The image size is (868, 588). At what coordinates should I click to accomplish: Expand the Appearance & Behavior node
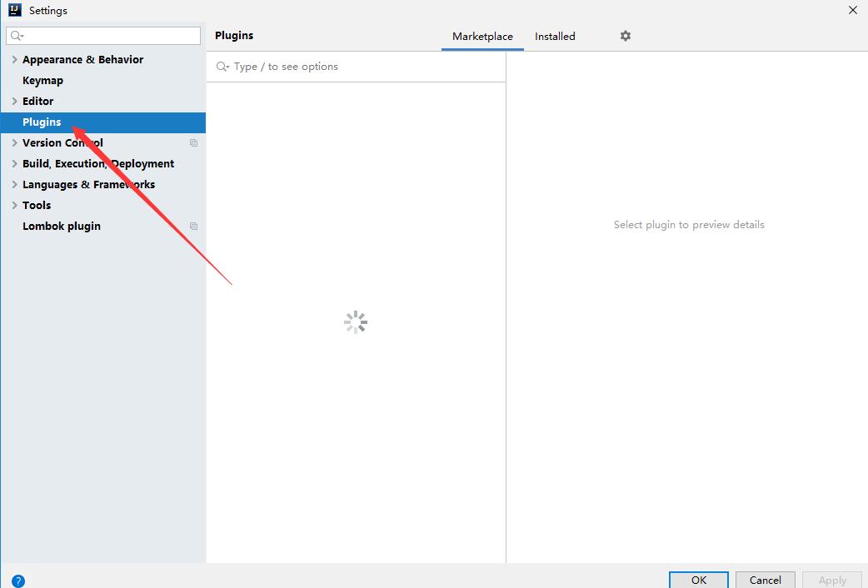click(x=14, y=59)
